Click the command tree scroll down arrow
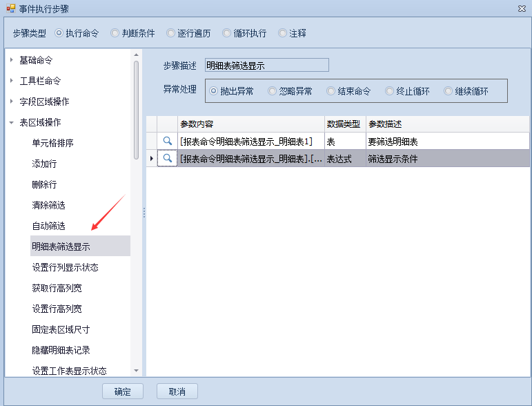 136,371
